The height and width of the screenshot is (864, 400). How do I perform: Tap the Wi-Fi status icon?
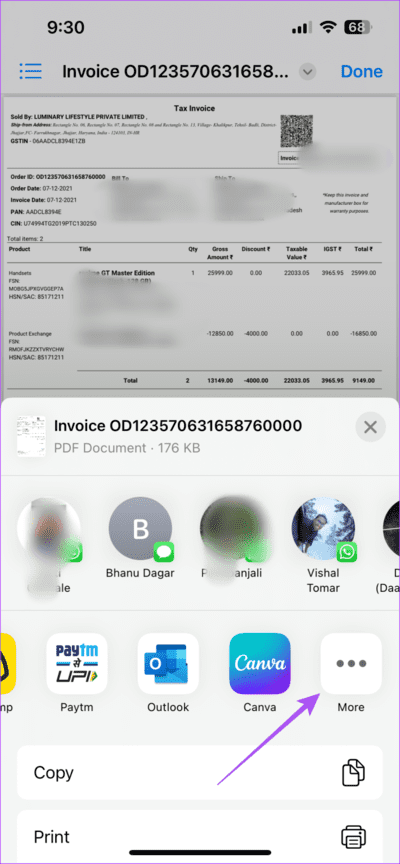pos(326,27)
